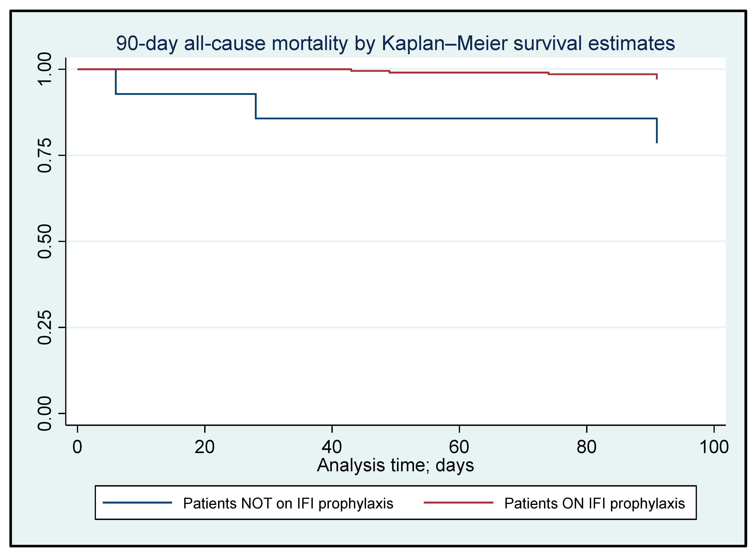
Task: Click the 60 x-axis tick label
Action: [459, 447]
